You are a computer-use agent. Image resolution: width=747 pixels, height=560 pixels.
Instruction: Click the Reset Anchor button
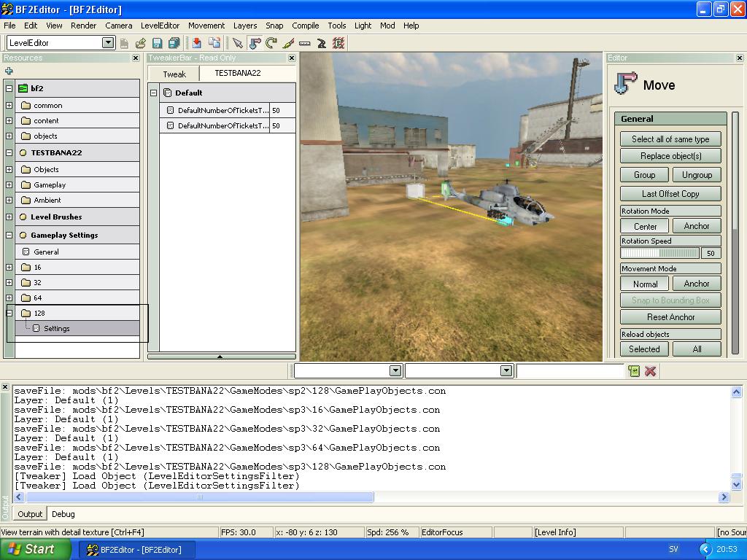pyautogui.click(x=670, y=316)
